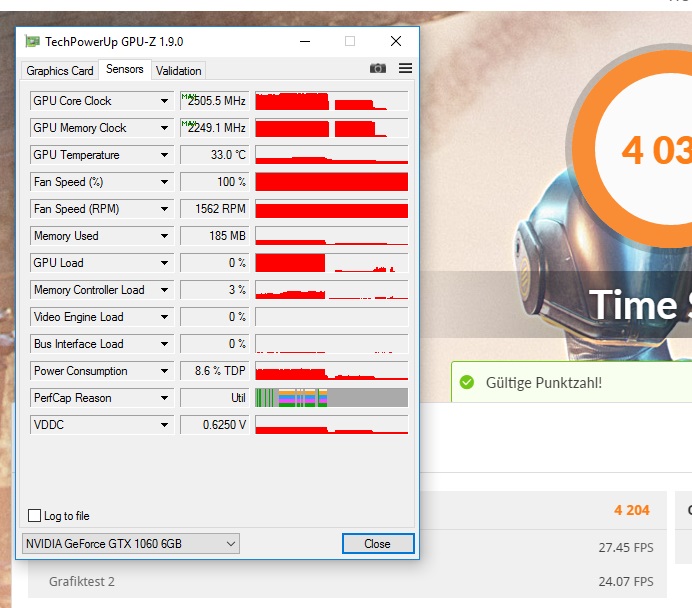Click the Fan Speed (%) history graph
Screen dimensions: 692x608
click(x=331, y=182)
